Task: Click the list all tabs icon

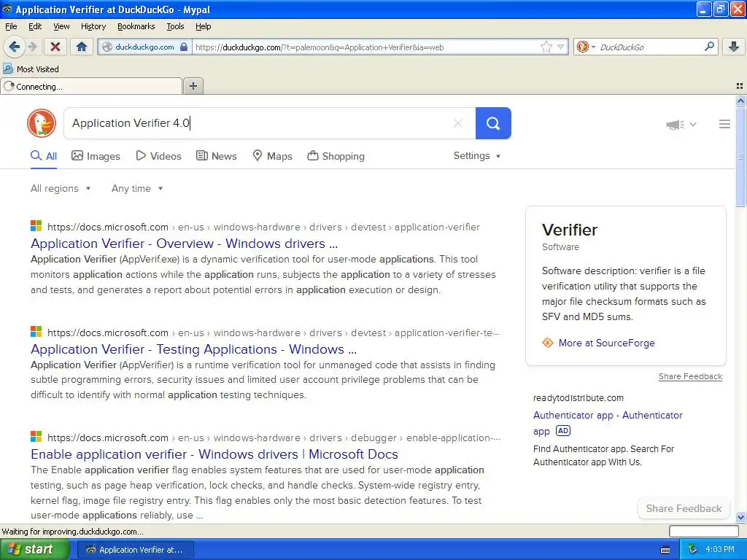Action: [740, 86]
